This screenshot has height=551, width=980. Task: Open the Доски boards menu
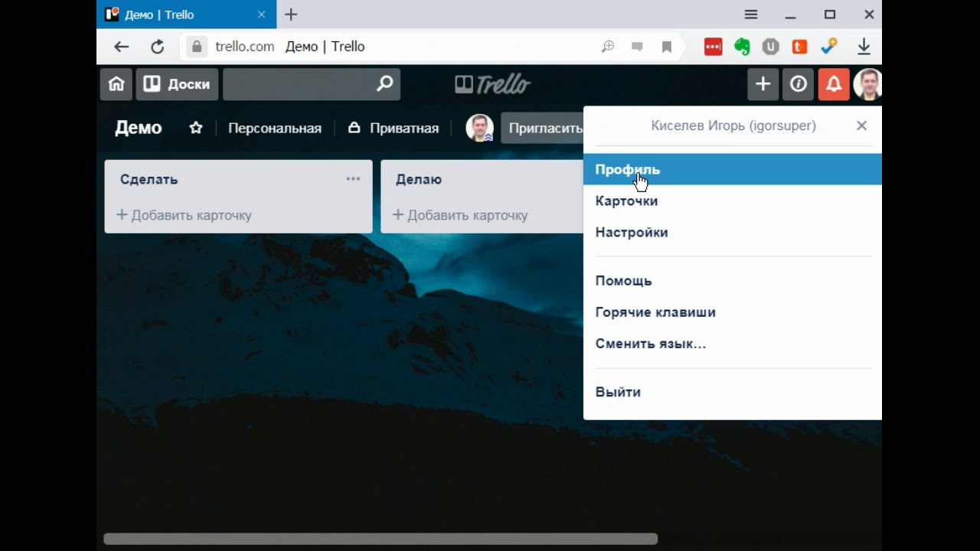[177, 84]
